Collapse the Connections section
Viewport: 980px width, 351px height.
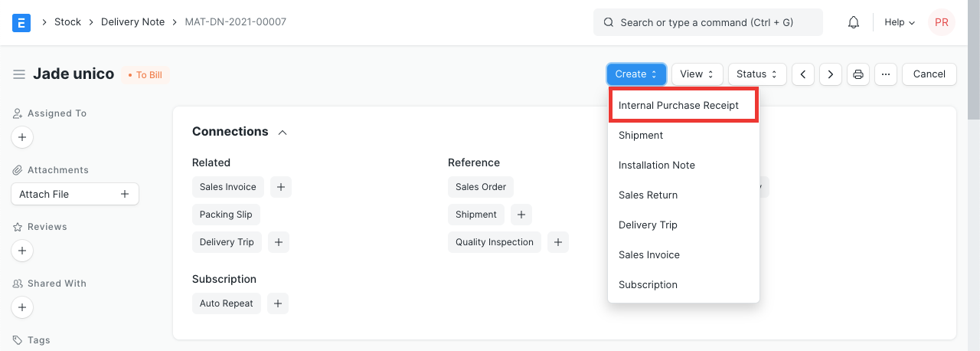(x=283, y=133)
